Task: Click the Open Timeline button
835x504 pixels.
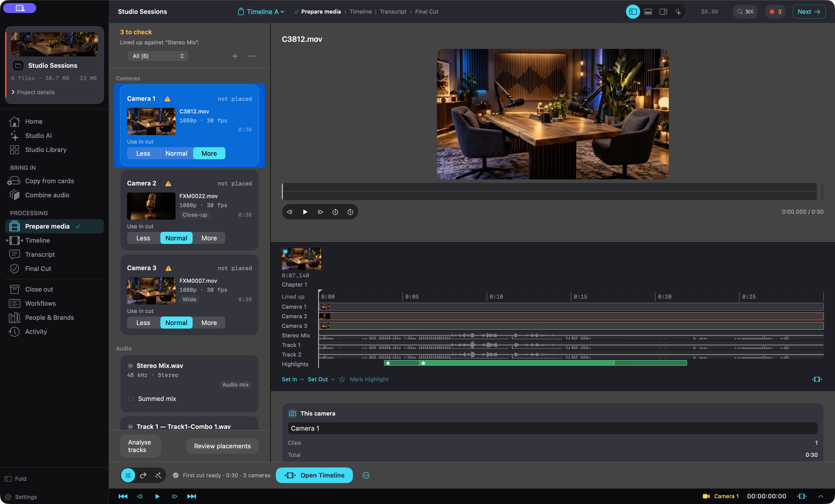Action: (x=314, y=475)
